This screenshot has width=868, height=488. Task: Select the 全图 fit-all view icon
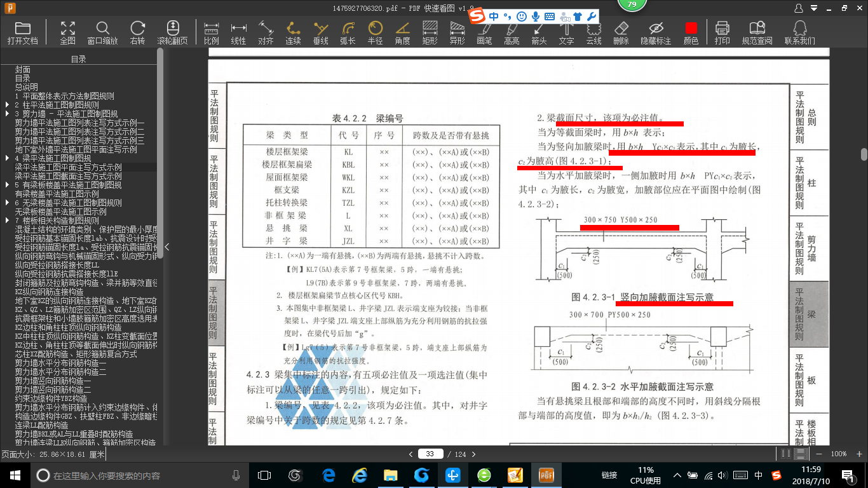(67, 33)
